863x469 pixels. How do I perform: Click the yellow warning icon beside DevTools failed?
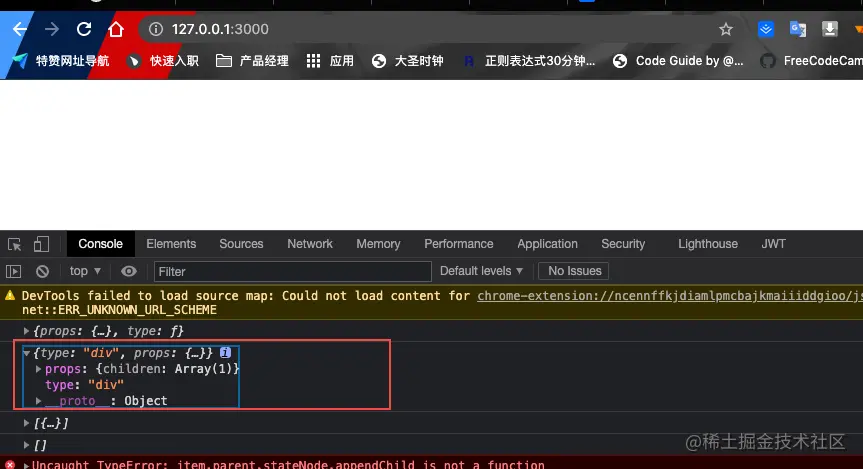pos(10,296)
